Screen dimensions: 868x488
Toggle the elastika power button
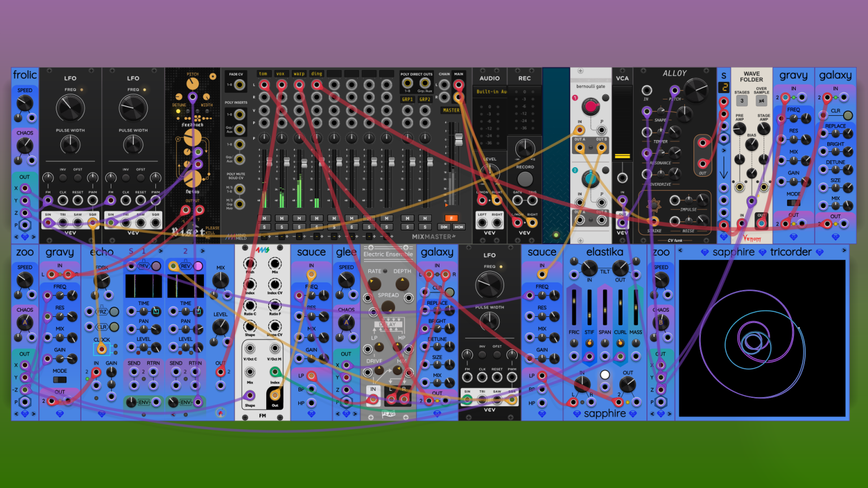click(605, 374)
